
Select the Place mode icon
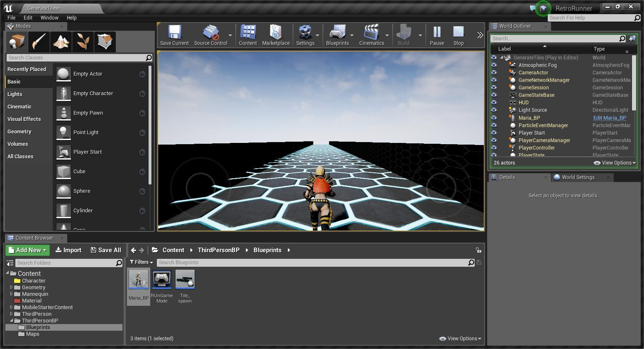click(x=17, y=42)
